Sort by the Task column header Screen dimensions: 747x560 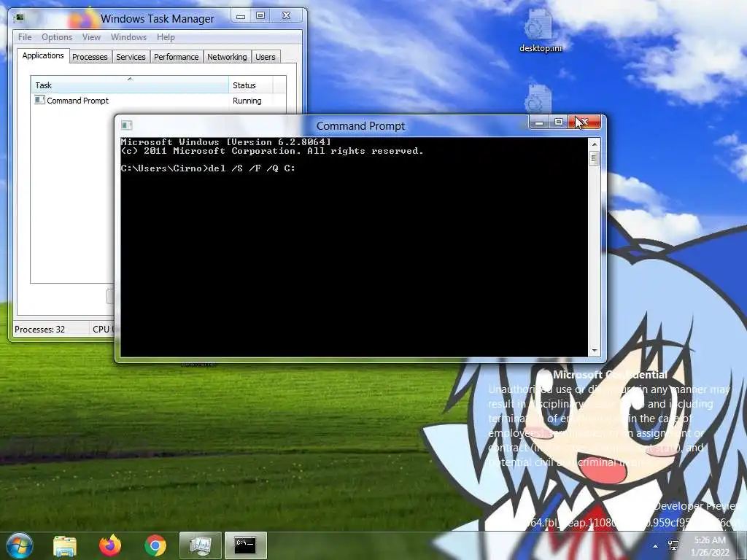pos(130,85)
